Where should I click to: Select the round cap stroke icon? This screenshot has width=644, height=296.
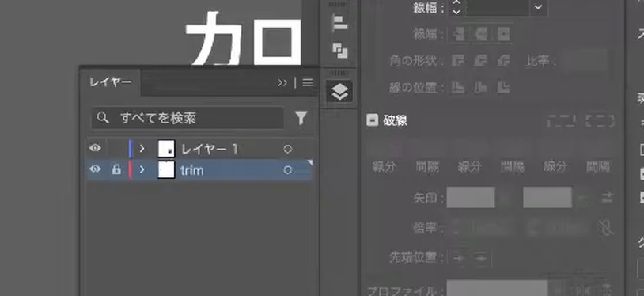tap(481, 35)
